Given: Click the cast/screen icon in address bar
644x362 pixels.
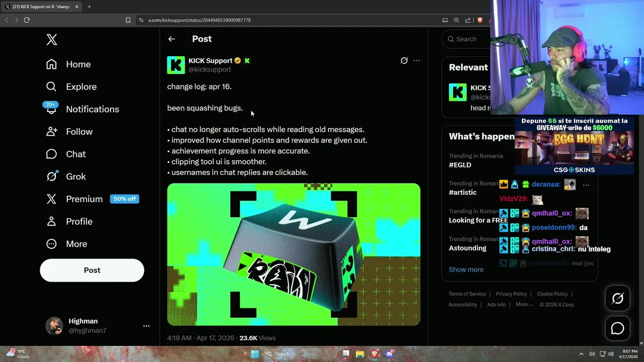Looking at the screenshot, I should (445, 20).
